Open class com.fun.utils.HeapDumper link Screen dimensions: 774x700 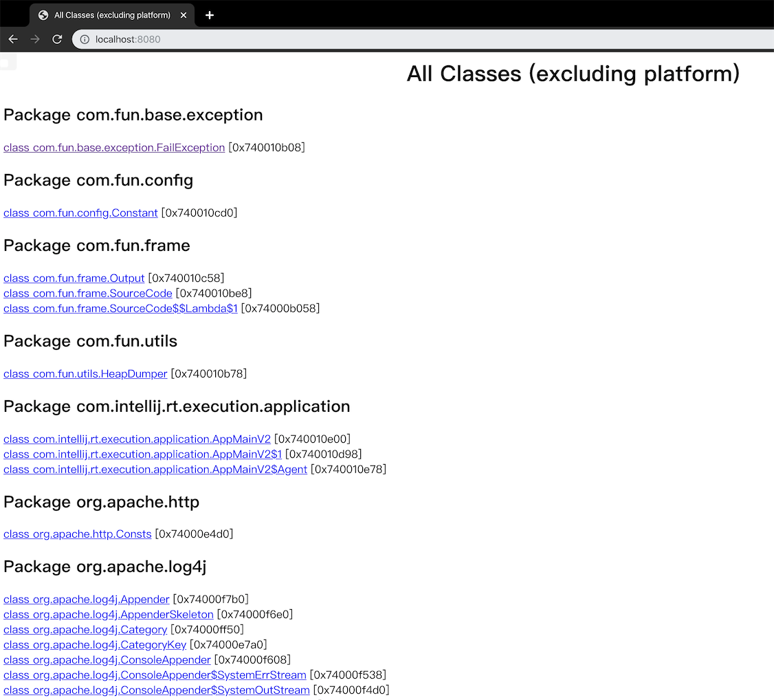(x=85, y=373)
